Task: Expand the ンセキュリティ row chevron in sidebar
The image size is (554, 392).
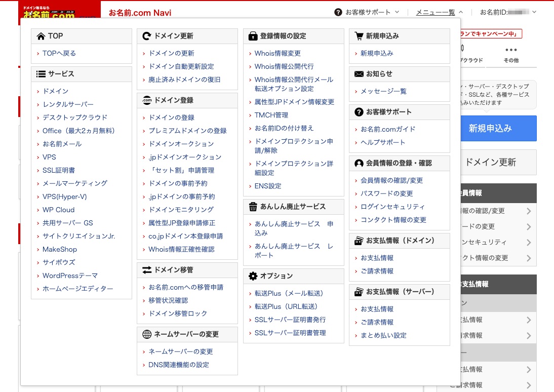Action: (x=529, y=242)
